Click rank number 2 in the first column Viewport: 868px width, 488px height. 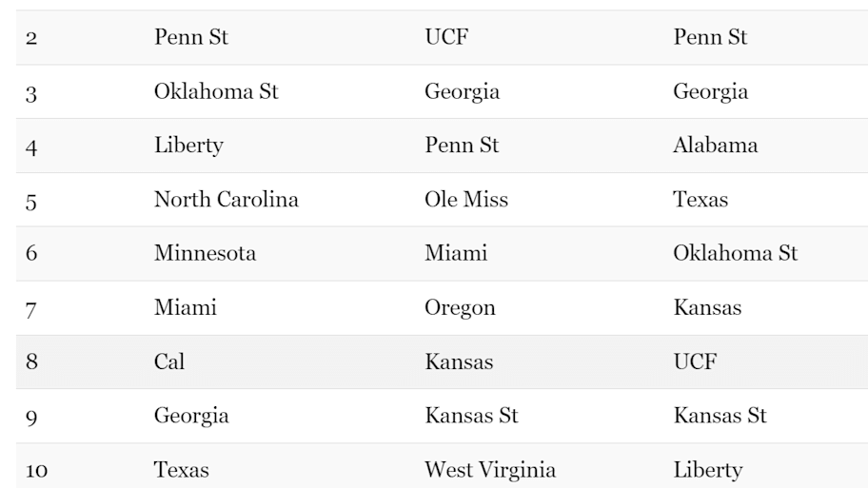pyautogui.click(x=31, y=38)
